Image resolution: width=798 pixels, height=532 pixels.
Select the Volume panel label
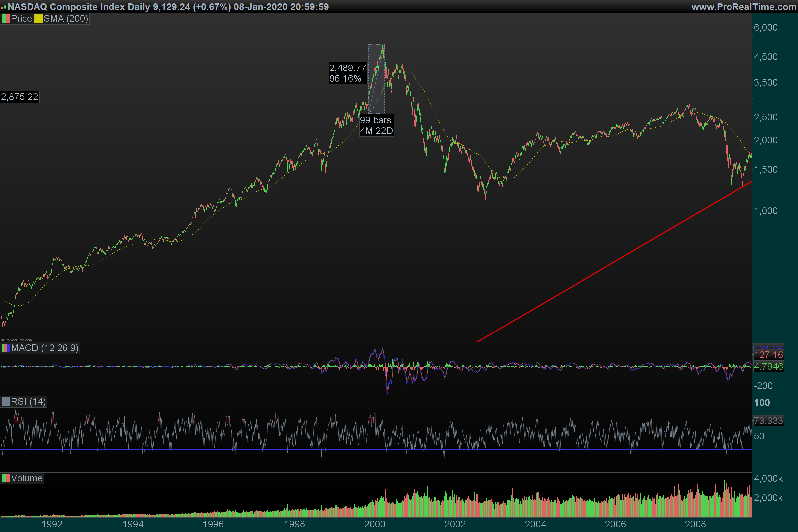click(27, 478)
